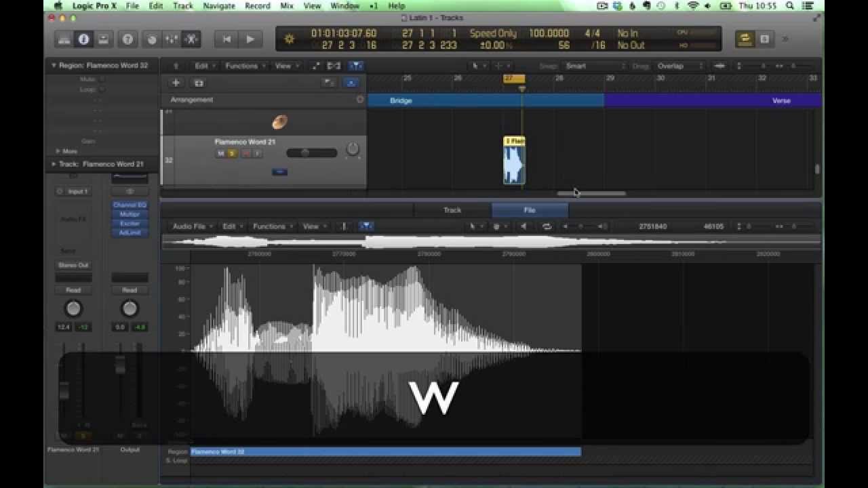Image resolution: width=868 pixels, height=488 pixels.
Task: Toggle the Mute checkbox in region inspector
Action: tap(102, 79)
